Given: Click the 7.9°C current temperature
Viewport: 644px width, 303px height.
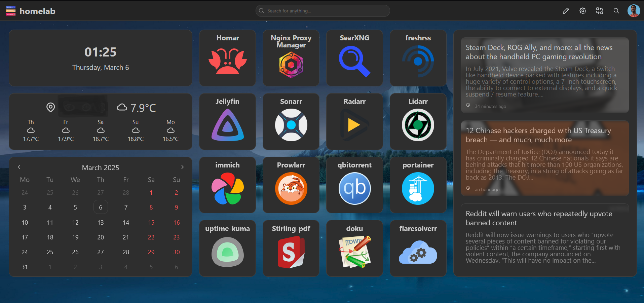Looking at the screenshot, I should tap(143, 108).
